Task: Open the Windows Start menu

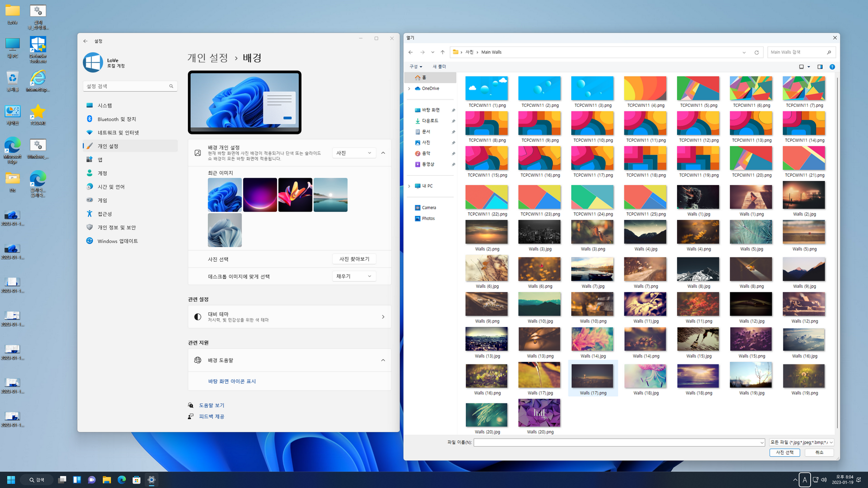Action: click(x=11, y=480)
